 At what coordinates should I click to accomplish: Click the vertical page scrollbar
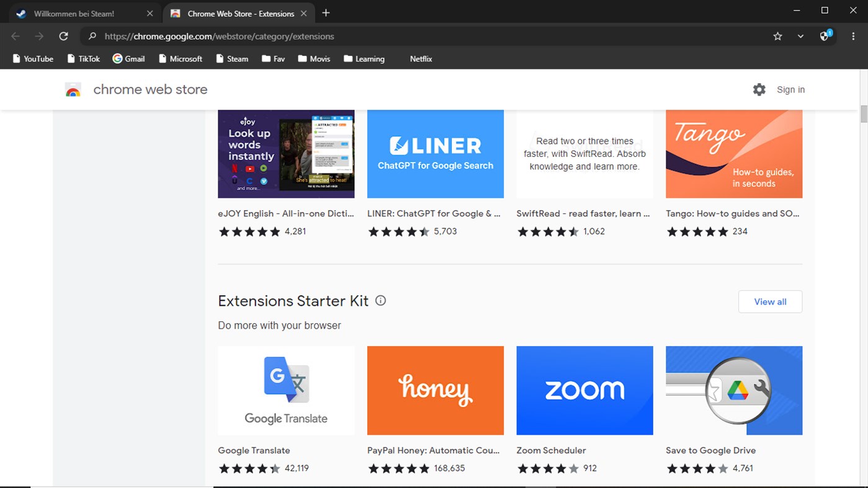[x=863, y=114]
